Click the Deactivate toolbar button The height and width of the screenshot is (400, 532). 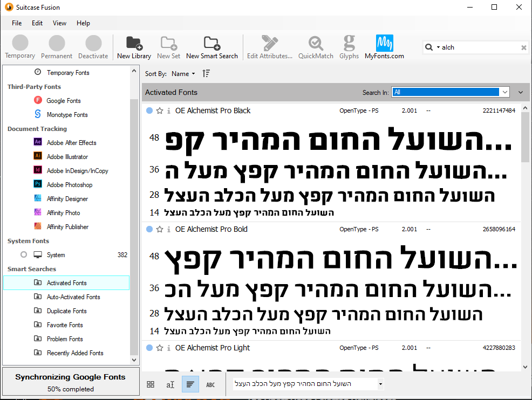(x=93, y=47)
